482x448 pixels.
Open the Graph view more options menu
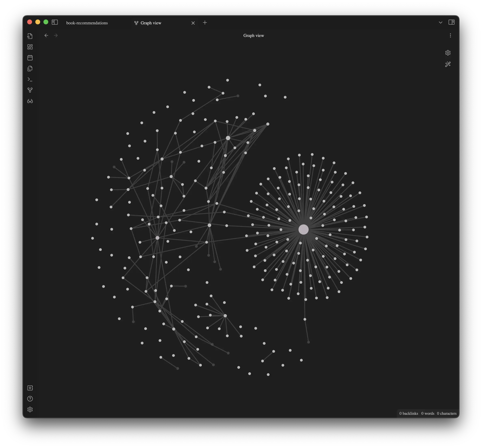[450, 35]
